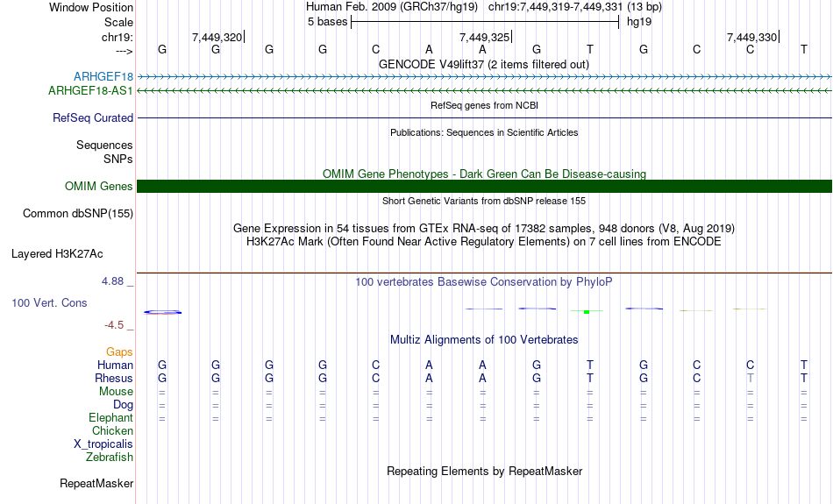Click the Mouse species label
The height and width of the screenshot is (504, 833).
coord(117,392)
